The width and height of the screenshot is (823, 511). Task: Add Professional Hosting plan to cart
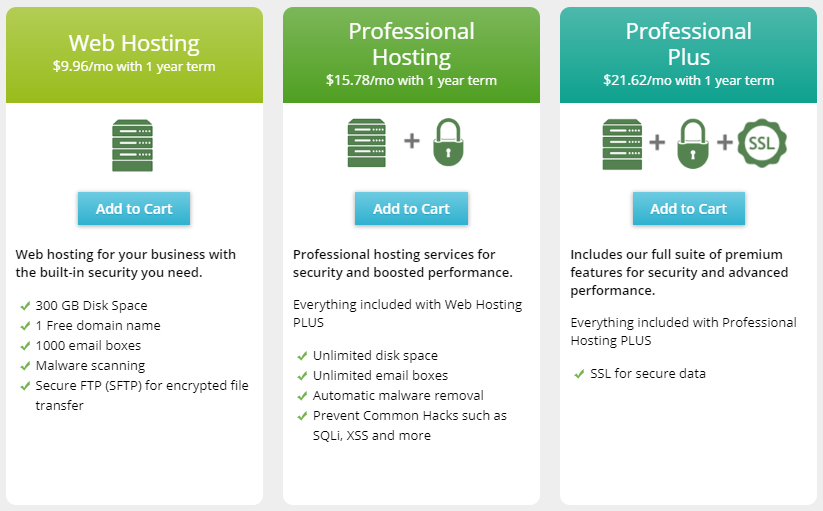click(411, 209)
